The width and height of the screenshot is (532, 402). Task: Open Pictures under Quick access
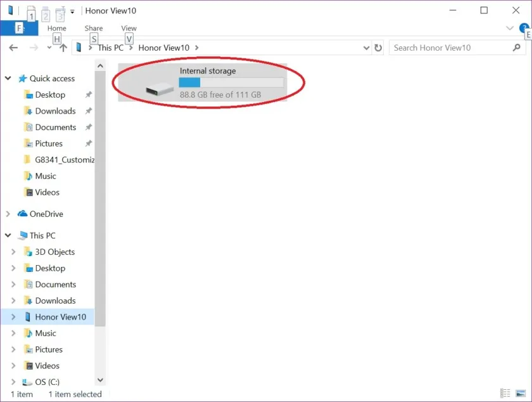pyautogui.click(x=49, y=144)
